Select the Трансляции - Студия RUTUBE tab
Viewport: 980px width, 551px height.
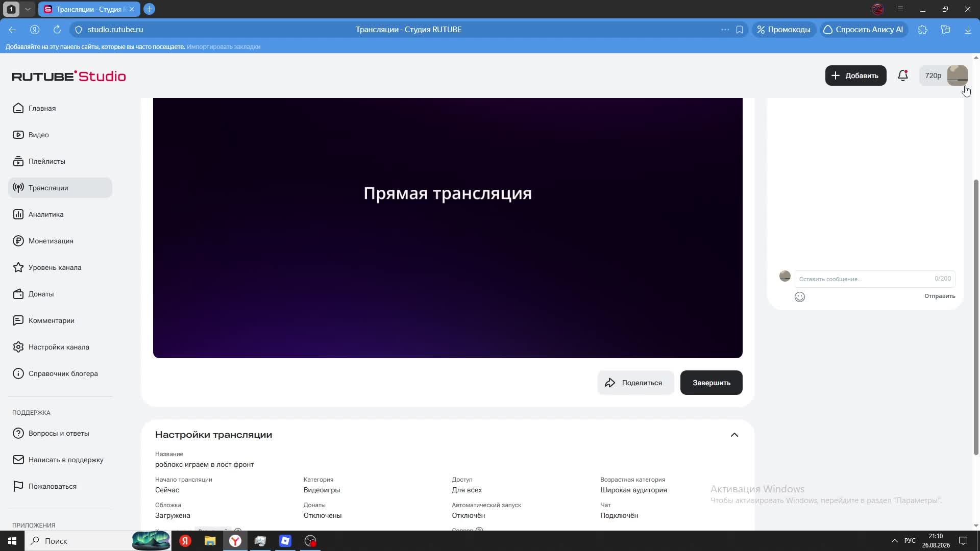(89, 9)
